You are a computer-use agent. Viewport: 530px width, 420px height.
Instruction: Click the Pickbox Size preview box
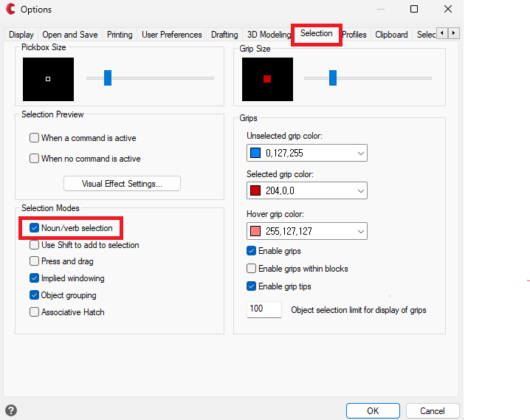(x=48, y=79)
